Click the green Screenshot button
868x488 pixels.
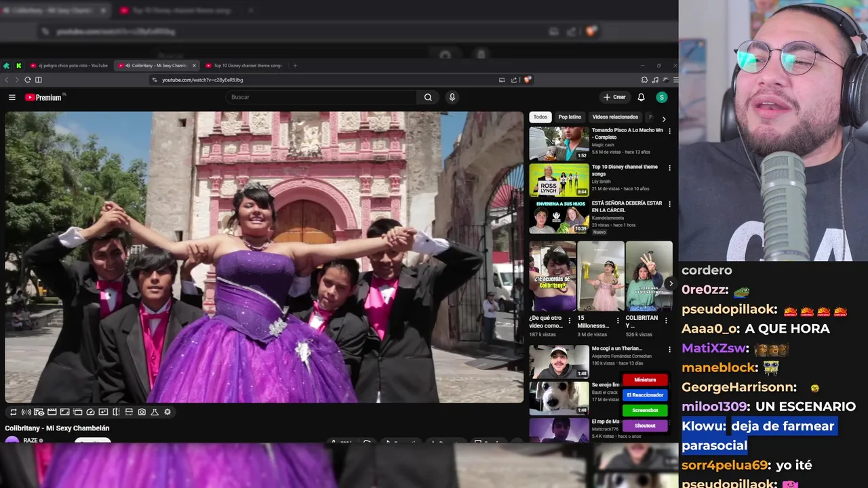[645, 410]
